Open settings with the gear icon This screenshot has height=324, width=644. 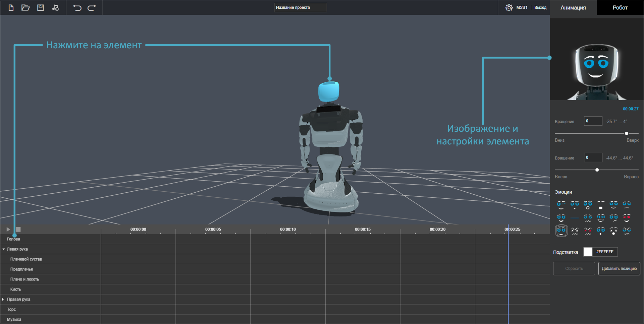click(x=509, y=8)
